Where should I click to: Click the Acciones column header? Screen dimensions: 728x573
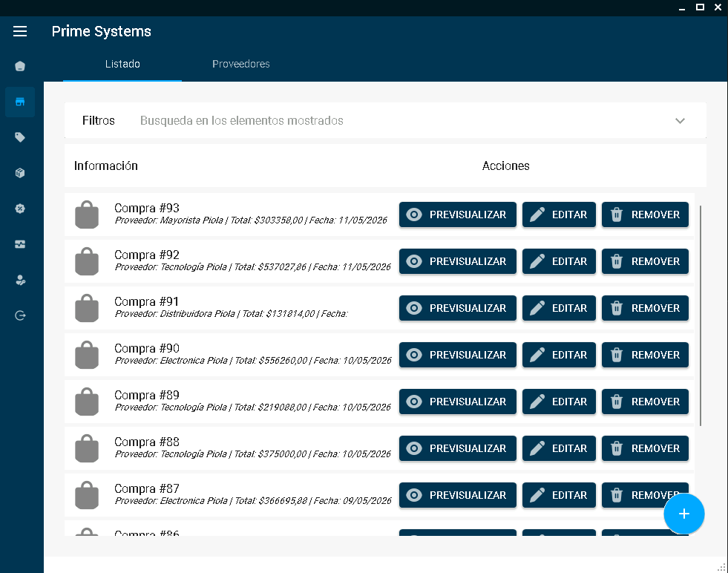point(505,166)
